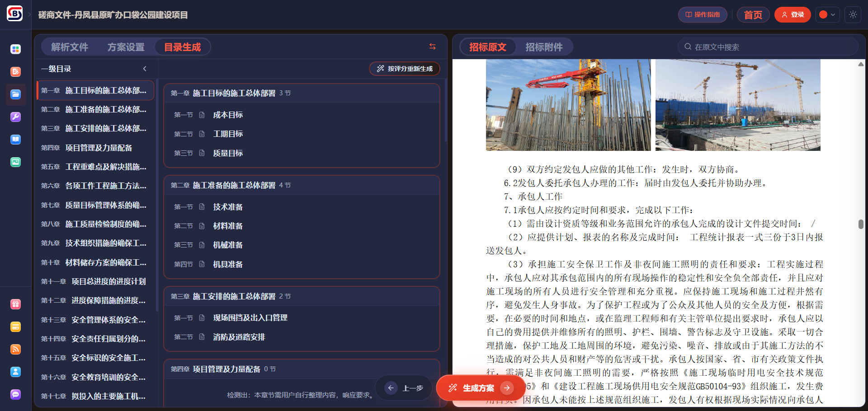Open the purple chat bubble icon

pos(15,395)
